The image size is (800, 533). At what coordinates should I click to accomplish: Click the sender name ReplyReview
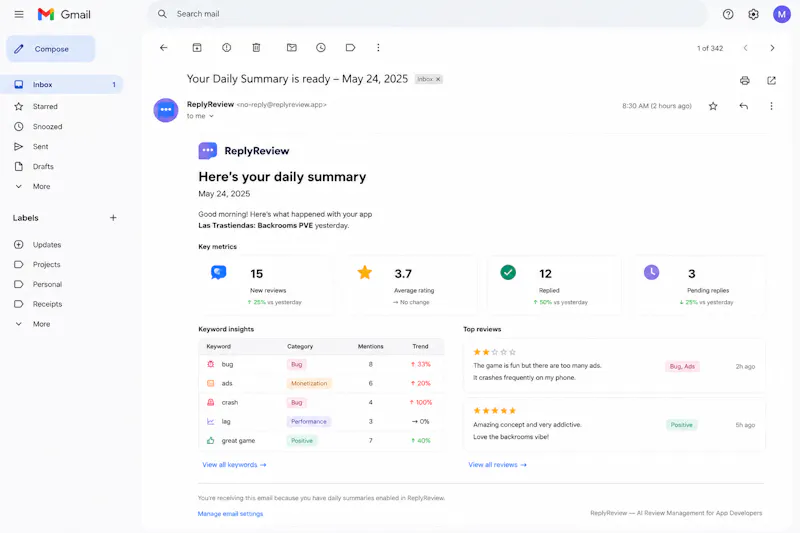pyautogui.click(x=210, y=104)
